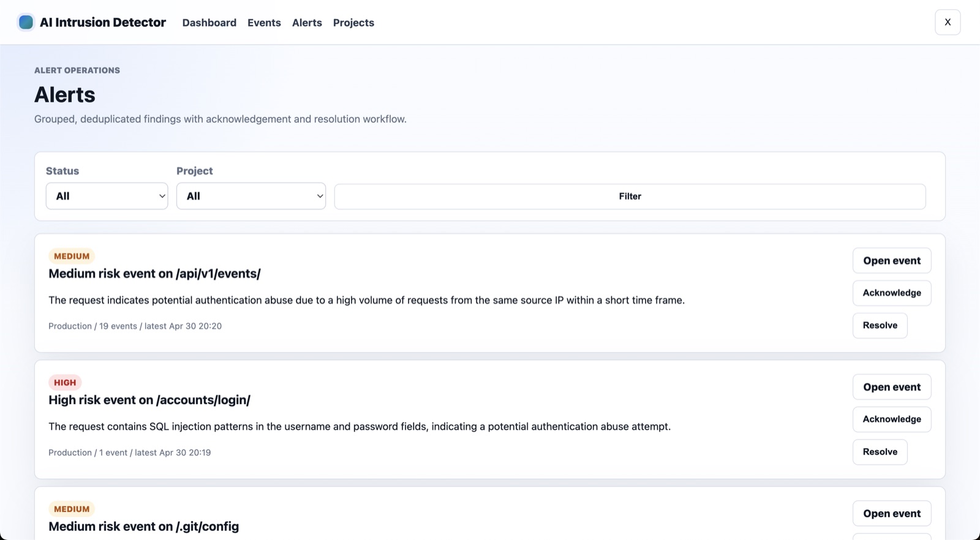Click the X button at top right
This screenshot has height=540, width=980.
click(x=948, y=22)
